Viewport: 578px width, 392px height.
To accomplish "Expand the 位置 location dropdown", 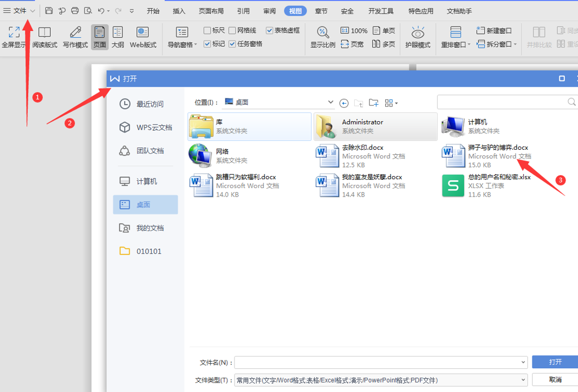I will 330,102.
